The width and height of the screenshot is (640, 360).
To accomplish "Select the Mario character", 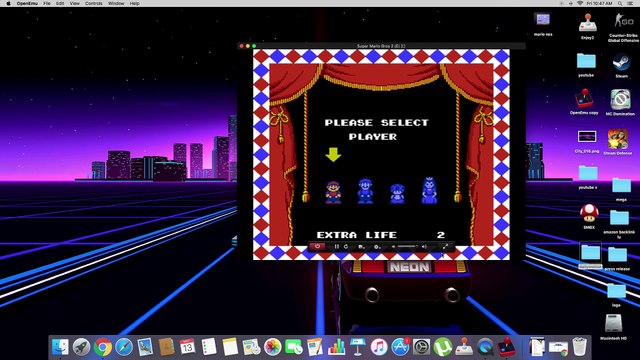I will tap(333, 192).
